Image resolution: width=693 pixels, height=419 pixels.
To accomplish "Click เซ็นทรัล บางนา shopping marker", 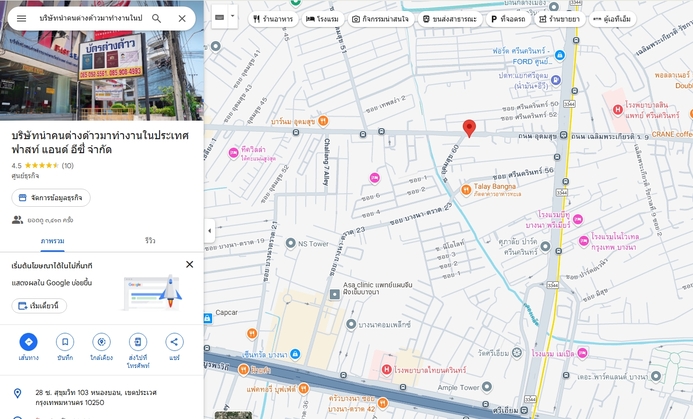I will pyautogui.click(x=295, y=354).
